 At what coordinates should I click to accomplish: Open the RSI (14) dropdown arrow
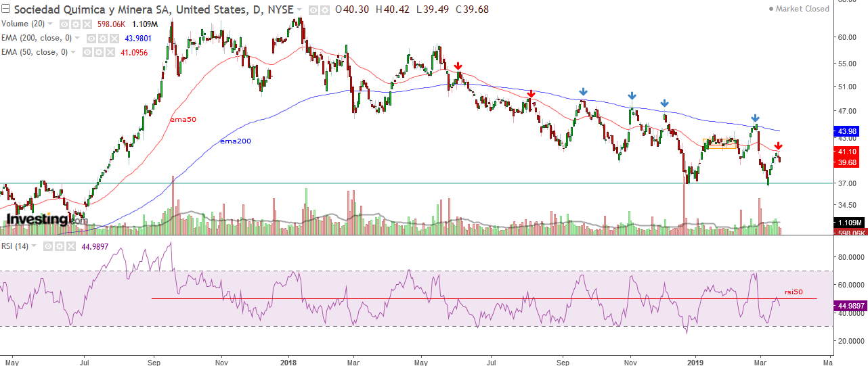(34, 246)
